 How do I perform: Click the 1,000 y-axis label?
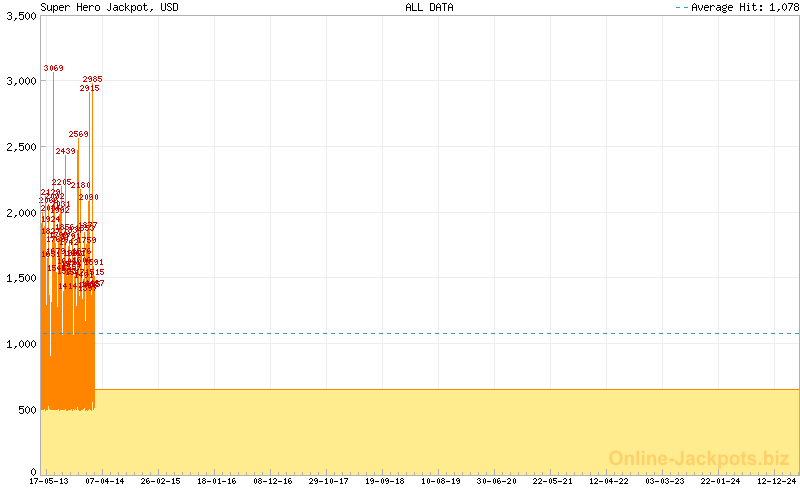[x=20, y=344]
